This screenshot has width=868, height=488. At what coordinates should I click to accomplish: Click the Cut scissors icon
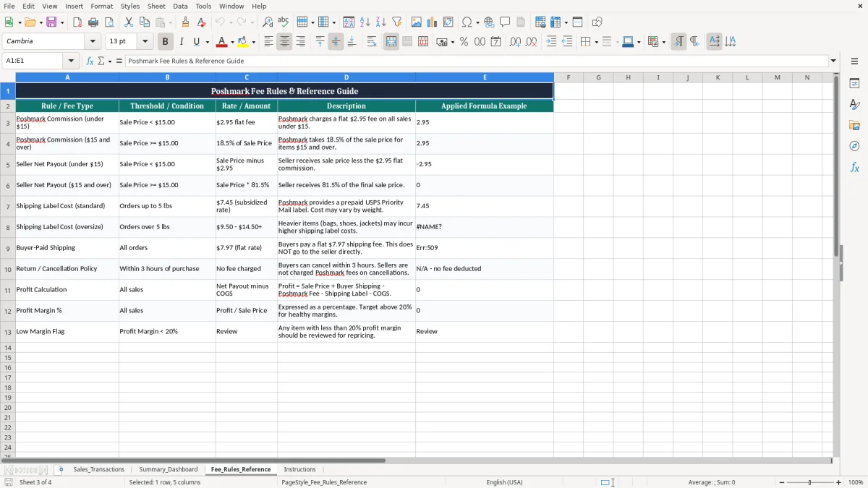(x=129, y=22)
